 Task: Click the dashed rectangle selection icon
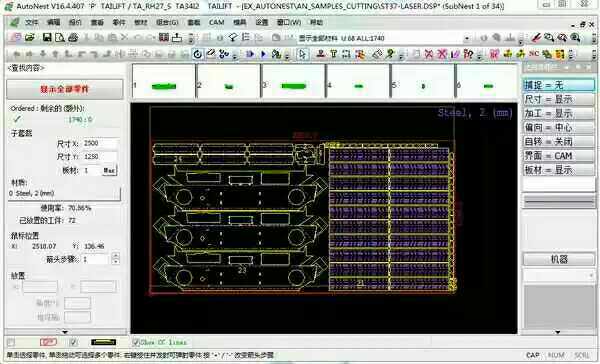(x=346, y=54)
